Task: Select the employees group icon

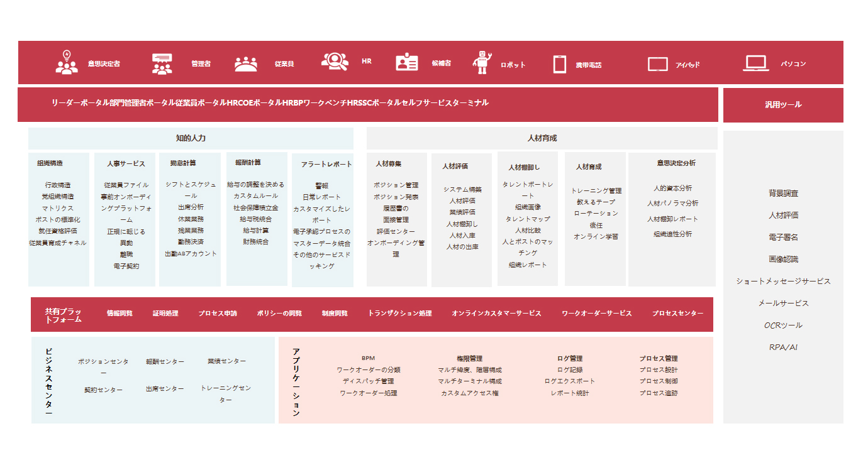Action: (x=246, y=63)
